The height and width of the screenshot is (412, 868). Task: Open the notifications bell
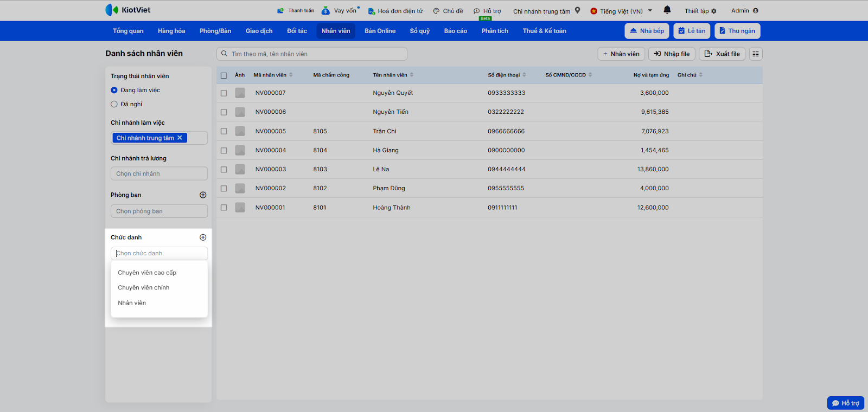pyautogui.click(x=667, y=10)
